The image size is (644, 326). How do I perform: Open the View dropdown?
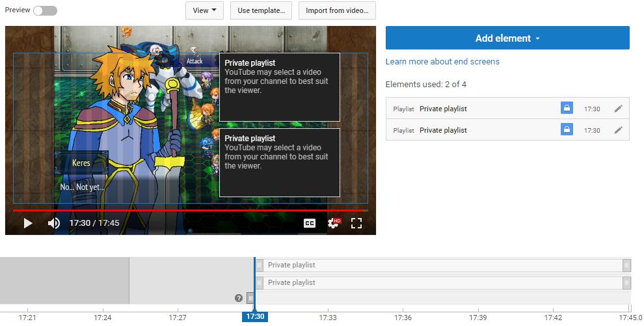204,10
